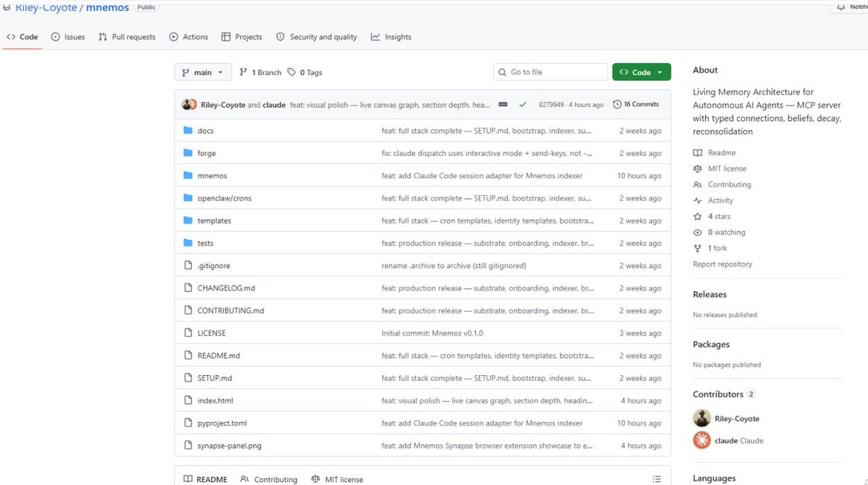Open the Releases heading link
This screenshot has height=485, width=868.
[710, 294]
